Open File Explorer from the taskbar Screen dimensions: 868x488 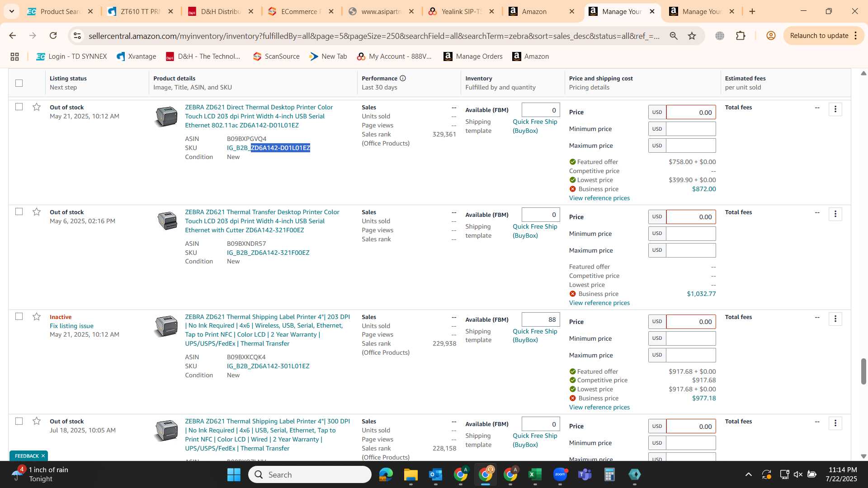point(410,474)
